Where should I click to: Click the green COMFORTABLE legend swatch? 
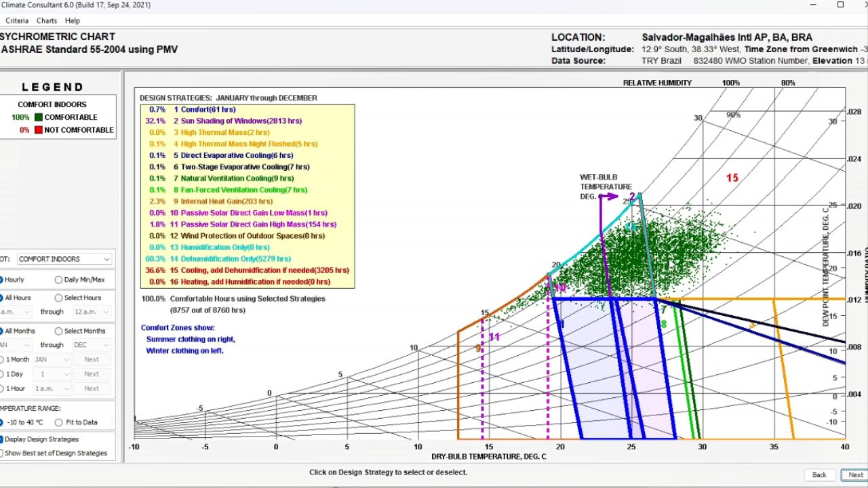(38, 117)
